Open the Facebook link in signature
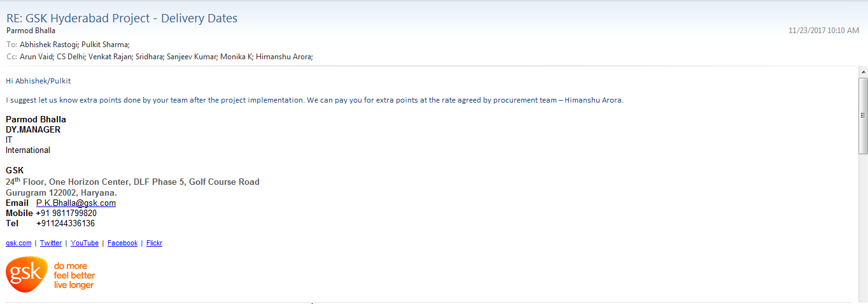The height and width of the screenshot is (304, 868). pyautogui.click(x=122, y=243)
